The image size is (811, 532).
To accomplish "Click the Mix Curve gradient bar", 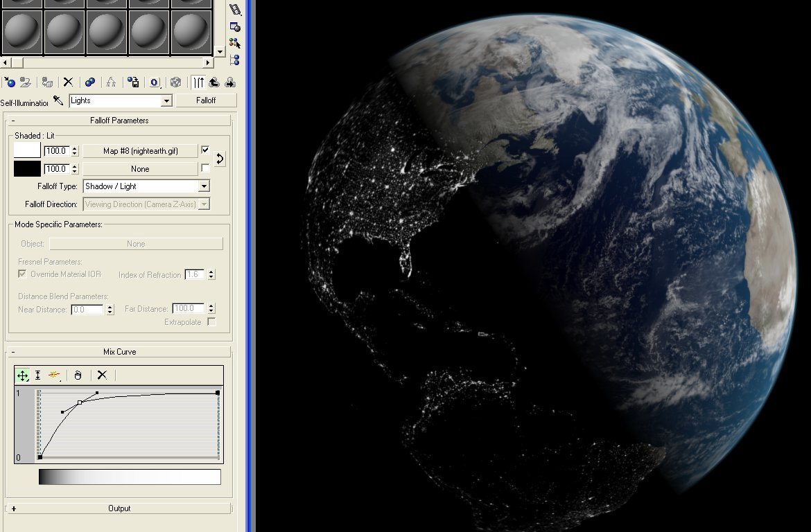I will pyautogui.click(x=130, y=477).
